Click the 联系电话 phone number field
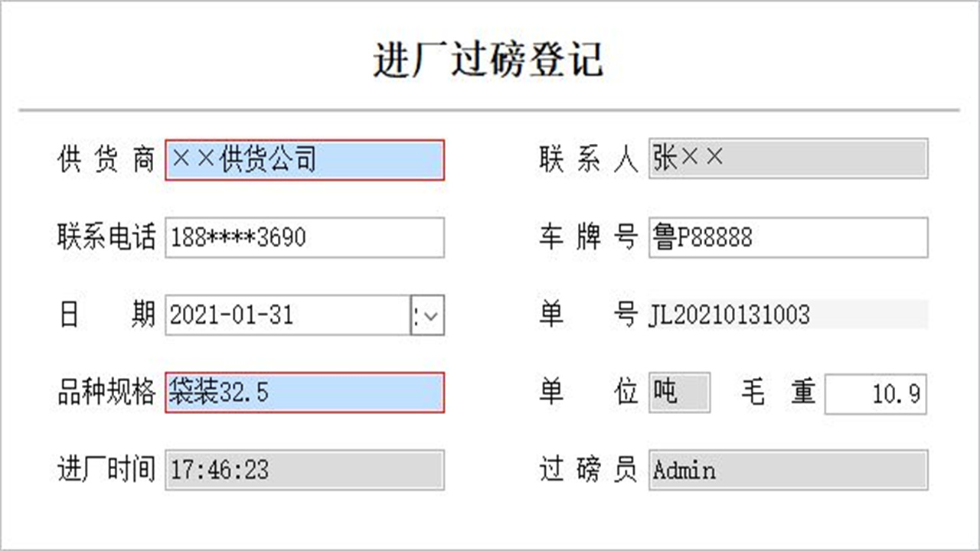This screenshot has width=980, height=551. pyautogui.click(x=304, y=238)
